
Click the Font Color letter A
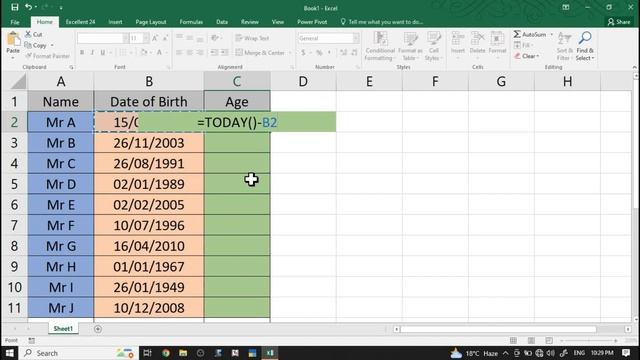pyautogui.click(x=160, y=52)
